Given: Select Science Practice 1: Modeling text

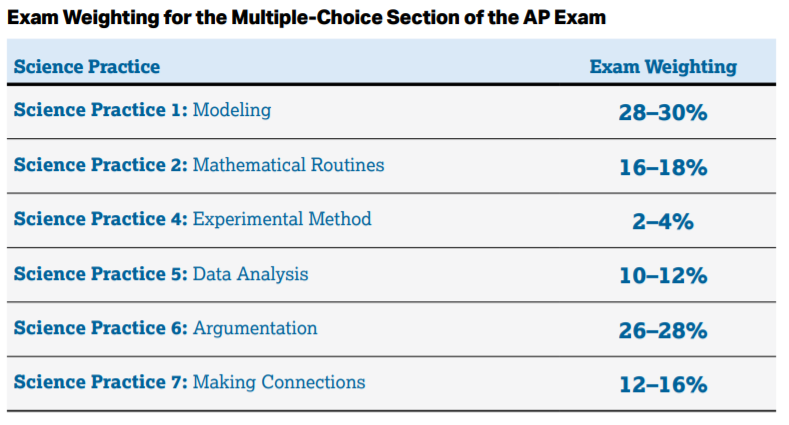Looking at the screenshot, I should coord(142,110).
